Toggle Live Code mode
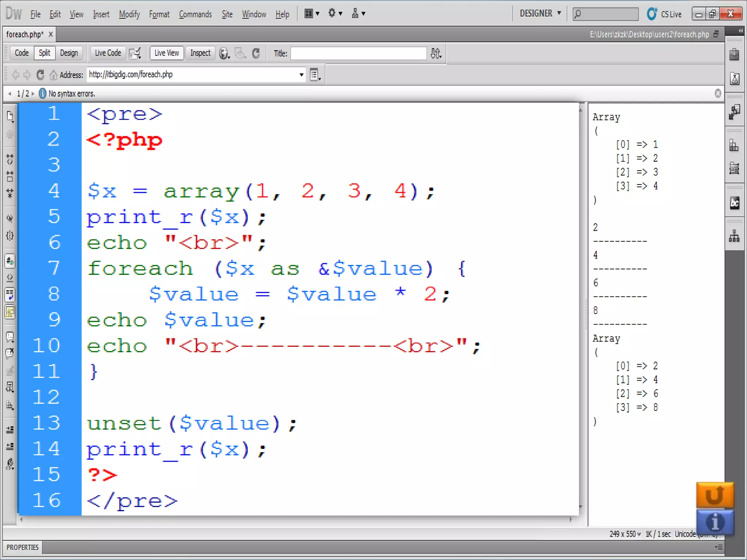This screenshot has height=560, width=747. pyautogui.click(x=108, y=53)
